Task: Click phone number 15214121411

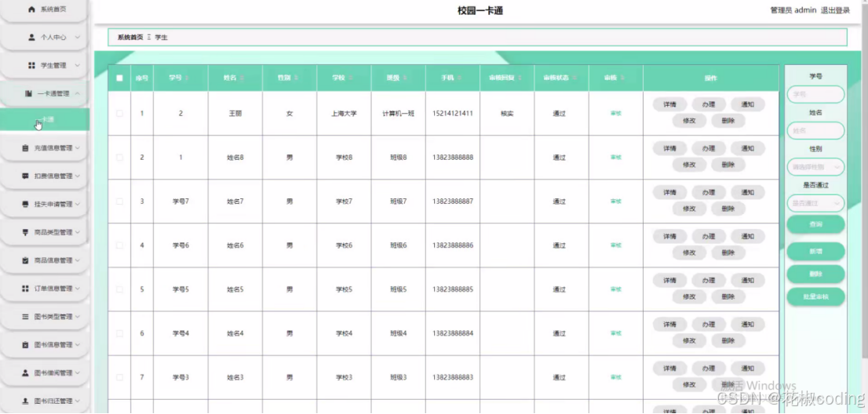Action: (x=453, y=114)
